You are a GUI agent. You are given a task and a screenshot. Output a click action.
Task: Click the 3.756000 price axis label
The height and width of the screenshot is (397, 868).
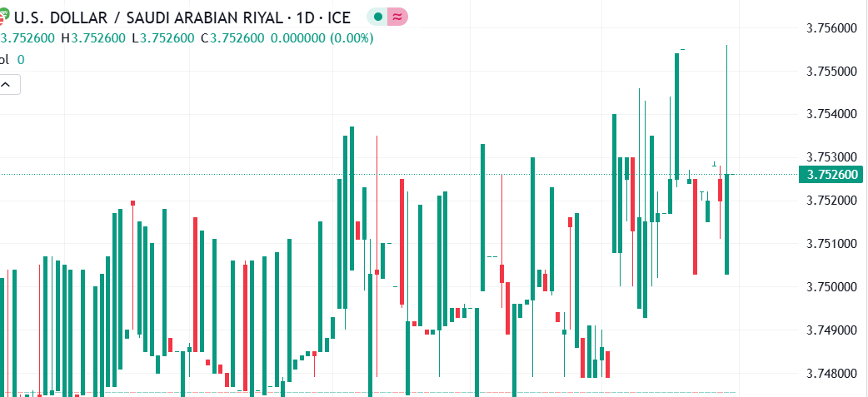pyautogui.click(x=832, y=28)
